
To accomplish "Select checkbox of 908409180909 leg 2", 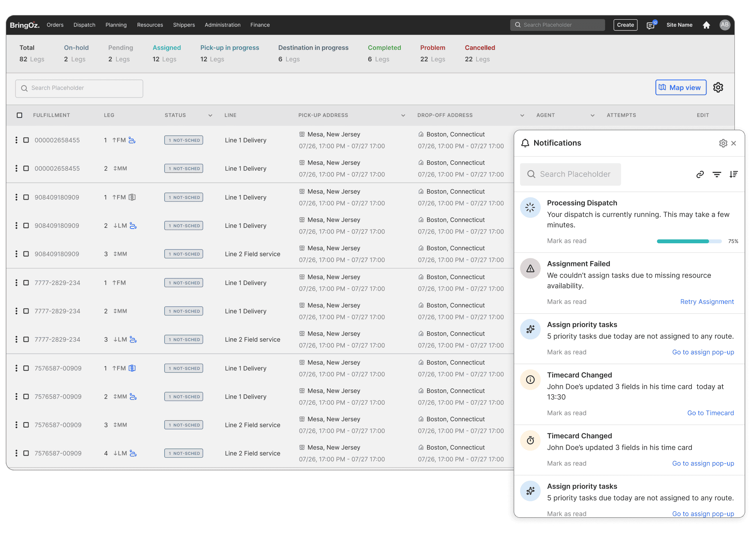I will point(26,226).
